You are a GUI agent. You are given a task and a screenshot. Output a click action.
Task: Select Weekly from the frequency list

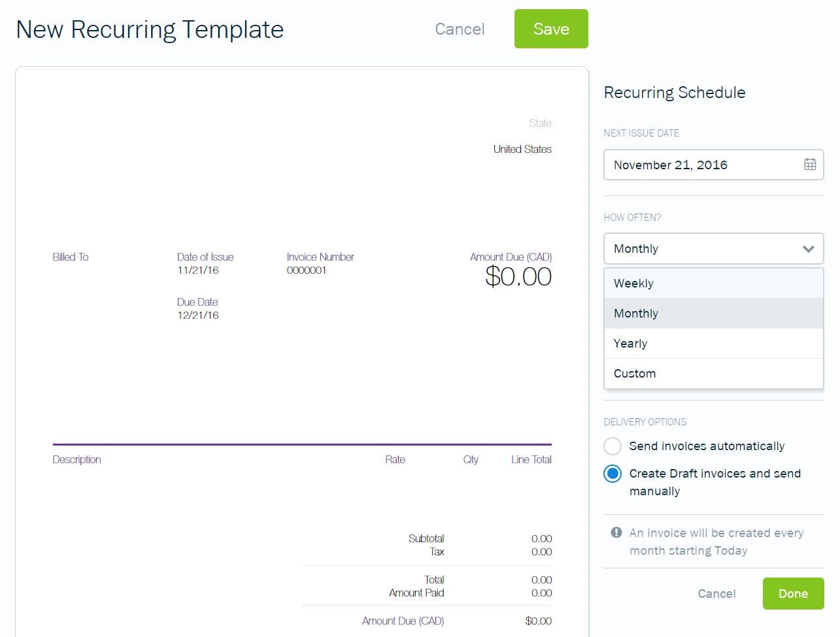click(x=633, y=283)
